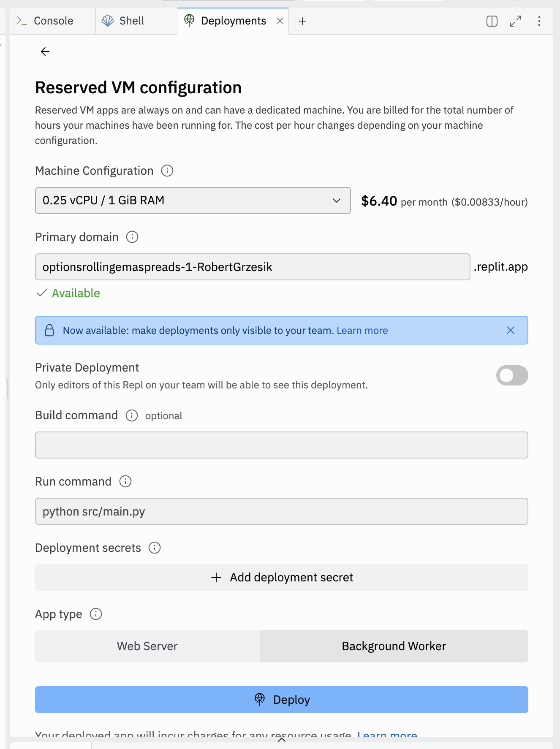Image resolution: width=560 pixels, height=749 pixels.
Task: Expand the bottom panel chevron
Action: point(282,739)
